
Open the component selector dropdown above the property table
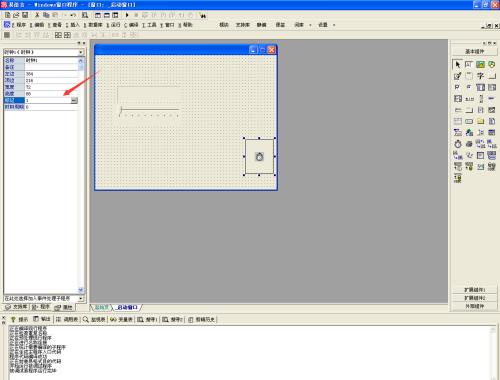81,52
